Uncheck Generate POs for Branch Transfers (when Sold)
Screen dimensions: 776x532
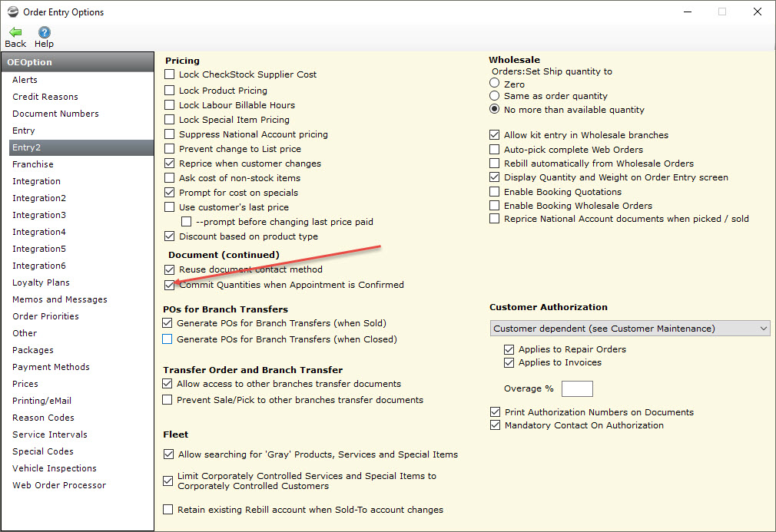pos(167,323)
